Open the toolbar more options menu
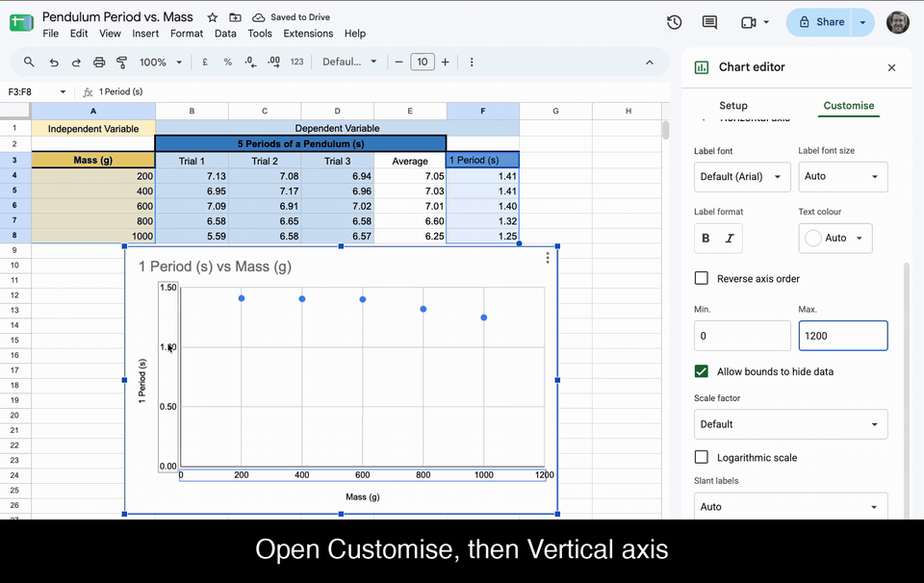The height and width of the screenshot is (583, 924). (x=472, y=62)
